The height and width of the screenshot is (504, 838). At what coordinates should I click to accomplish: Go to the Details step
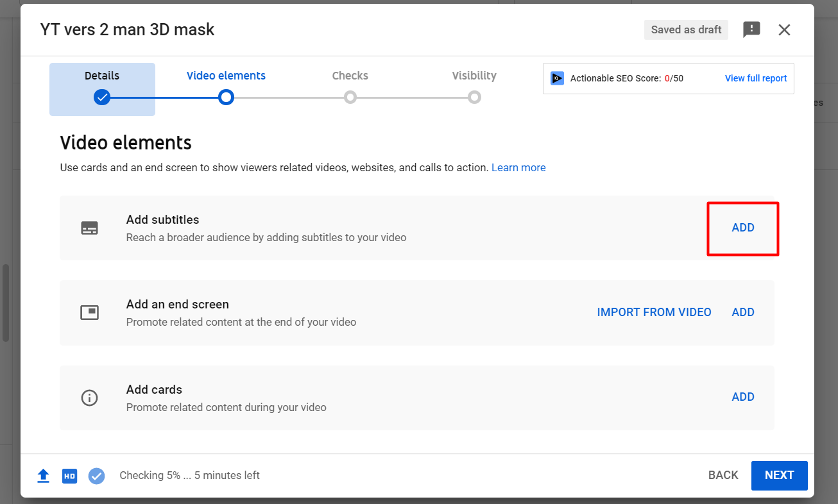102,89
